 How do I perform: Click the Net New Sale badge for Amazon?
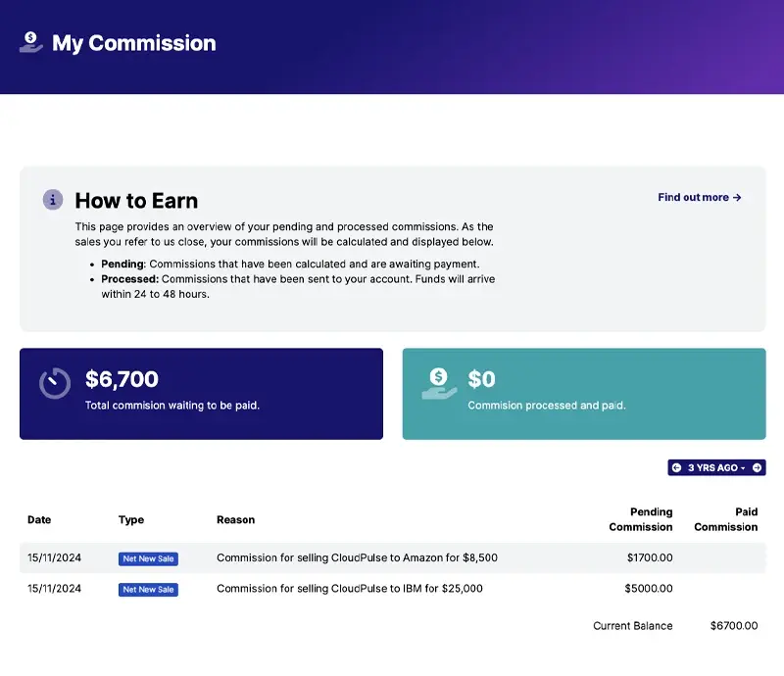pos(148,558)
